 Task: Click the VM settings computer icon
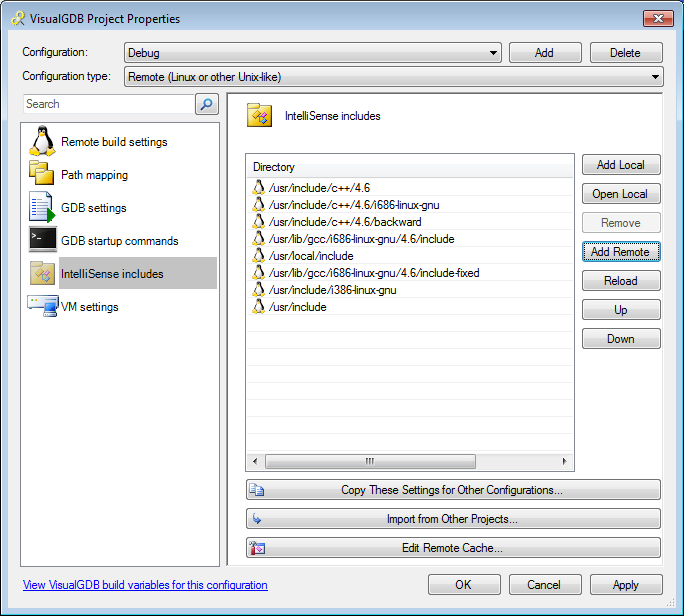click(43, 306)
